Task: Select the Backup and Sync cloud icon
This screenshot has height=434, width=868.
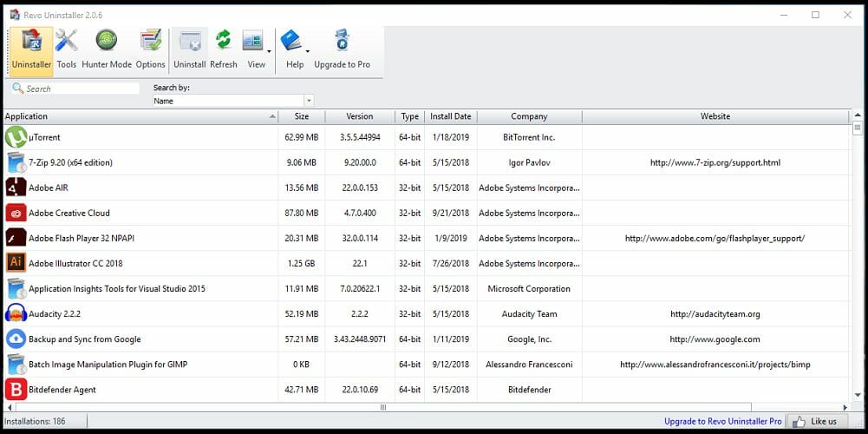Action: point(16,339)
